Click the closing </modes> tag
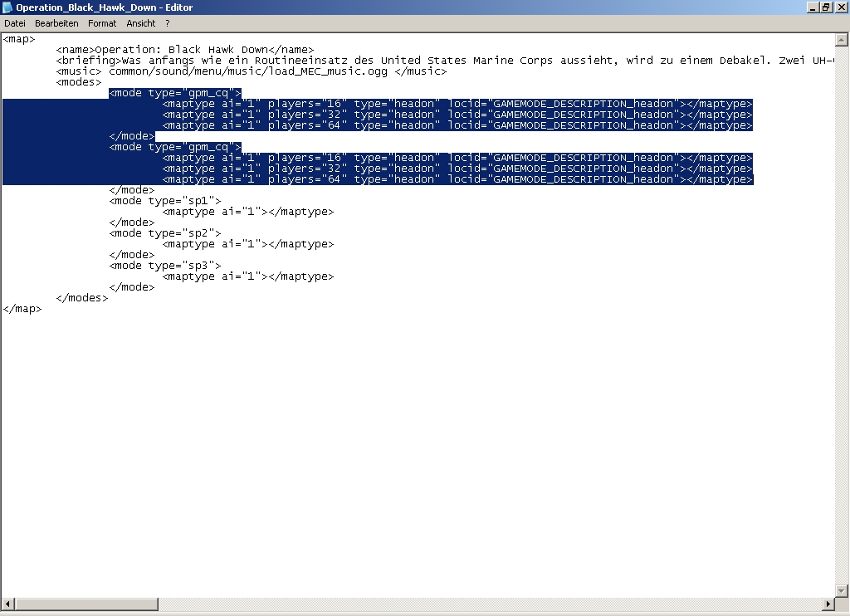850x616 pixels. (82, 298)
